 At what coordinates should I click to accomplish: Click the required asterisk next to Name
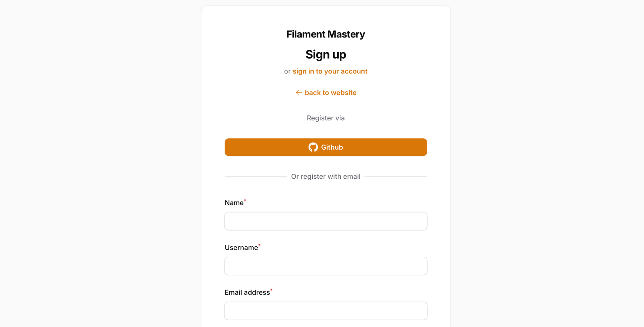(x=245, y=200)
